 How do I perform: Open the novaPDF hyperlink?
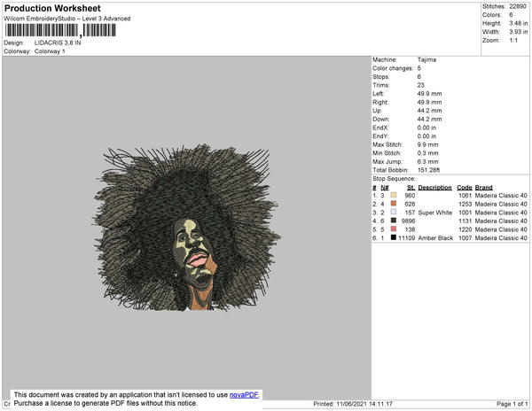click(244, 395)
